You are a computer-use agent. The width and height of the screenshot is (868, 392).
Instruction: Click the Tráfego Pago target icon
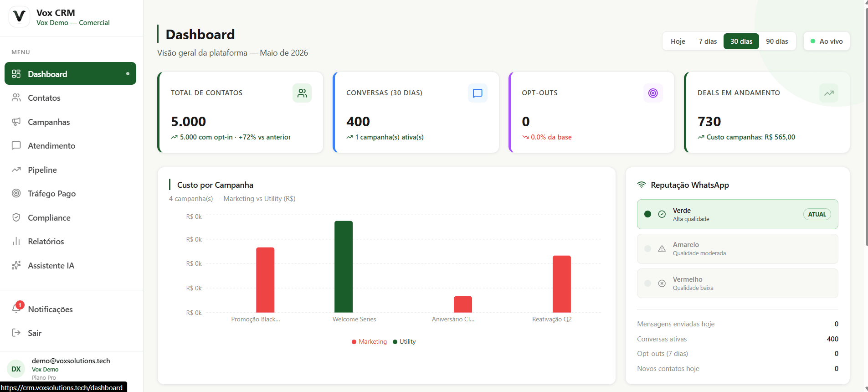[x=16, y=193]
